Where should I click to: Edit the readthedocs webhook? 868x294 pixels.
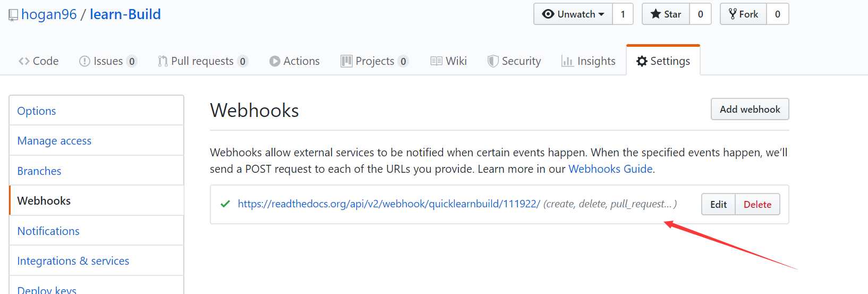point(718,204)
